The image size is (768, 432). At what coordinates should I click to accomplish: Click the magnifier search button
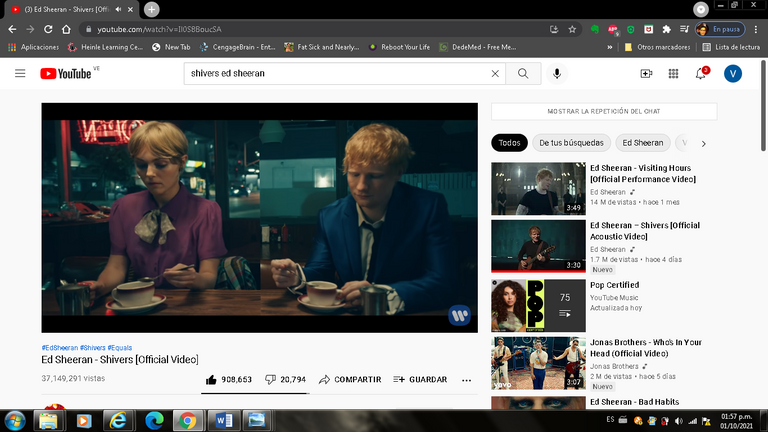[x=523, y=73]
